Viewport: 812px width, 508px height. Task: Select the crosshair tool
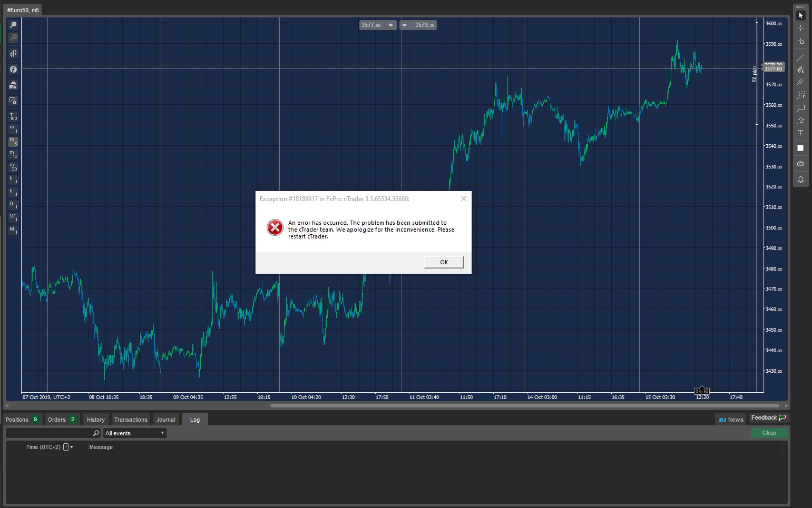tap(800, 28)
